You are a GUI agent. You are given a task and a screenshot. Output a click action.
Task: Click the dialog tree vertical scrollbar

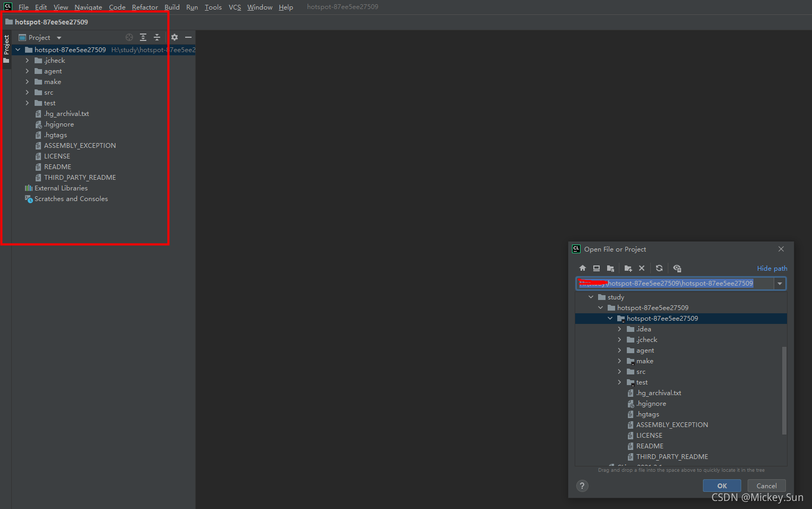tap(784, 390)
